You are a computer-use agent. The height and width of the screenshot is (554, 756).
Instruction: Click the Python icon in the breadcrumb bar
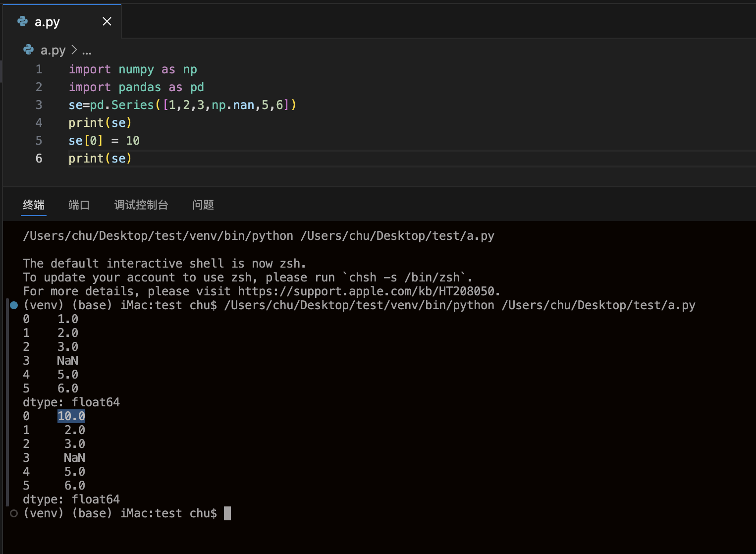29,50
